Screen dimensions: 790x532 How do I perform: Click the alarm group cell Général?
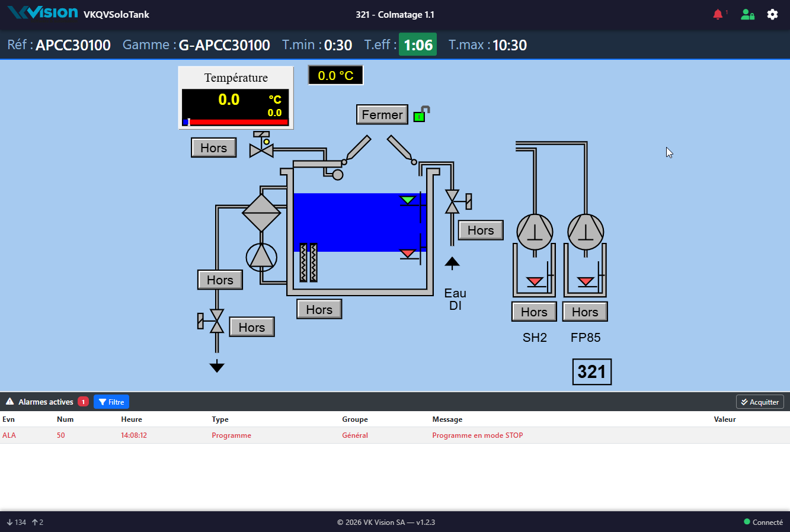[x=355, y=435]
